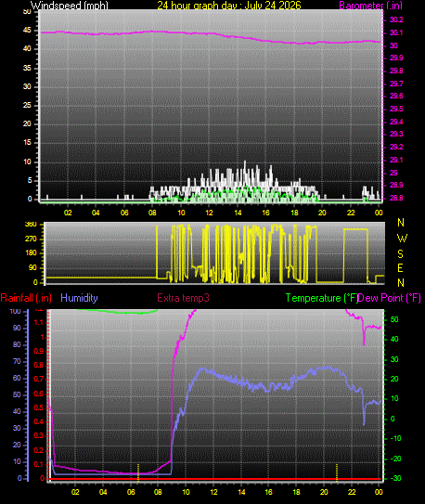The height and width of the screenshot is (504, 425).
Task: Click the sunset dotted marker in bottom chart
Action: (337, 472)
